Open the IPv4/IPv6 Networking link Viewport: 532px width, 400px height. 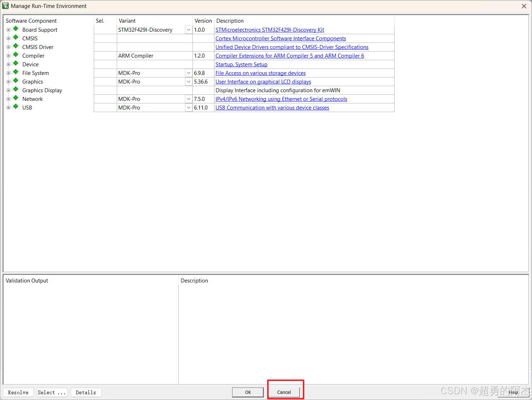[x=281, y=99]
